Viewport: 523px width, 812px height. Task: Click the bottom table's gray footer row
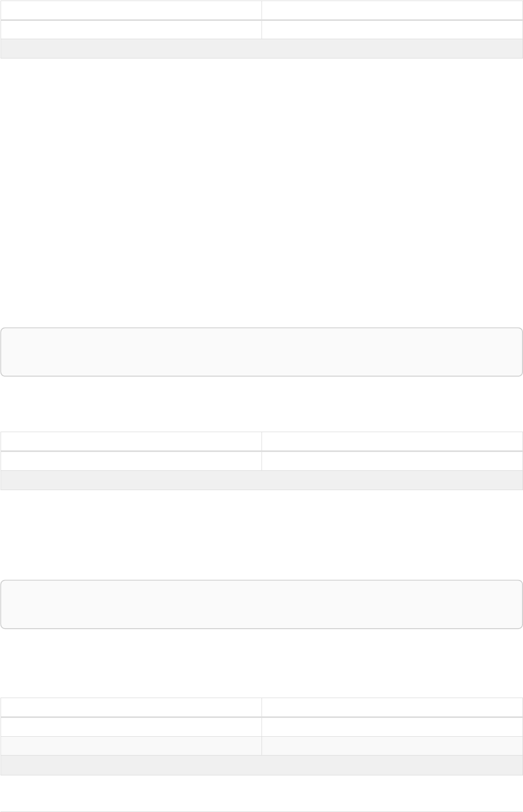(261, 765)
